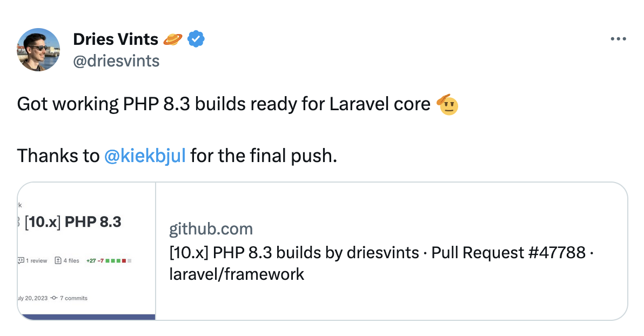Image resolution: width=644 pixels, height=336 pixels.
Task: Open the PHP 8.3 preview thumbnail image
Action: (86, 251)
